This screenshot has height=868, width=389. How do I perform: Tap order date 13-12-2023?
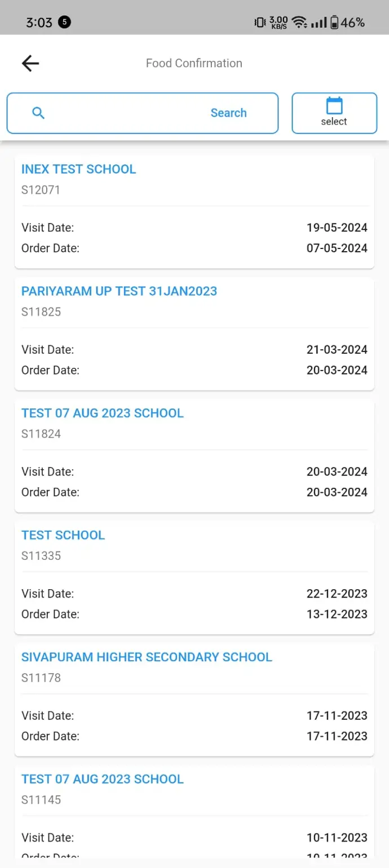(x=337, y=614)
